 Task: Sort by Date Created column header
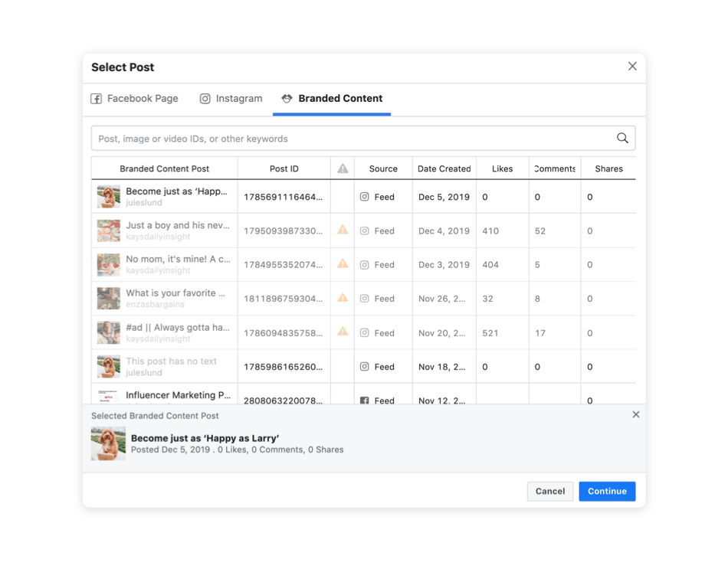point(444,168)
